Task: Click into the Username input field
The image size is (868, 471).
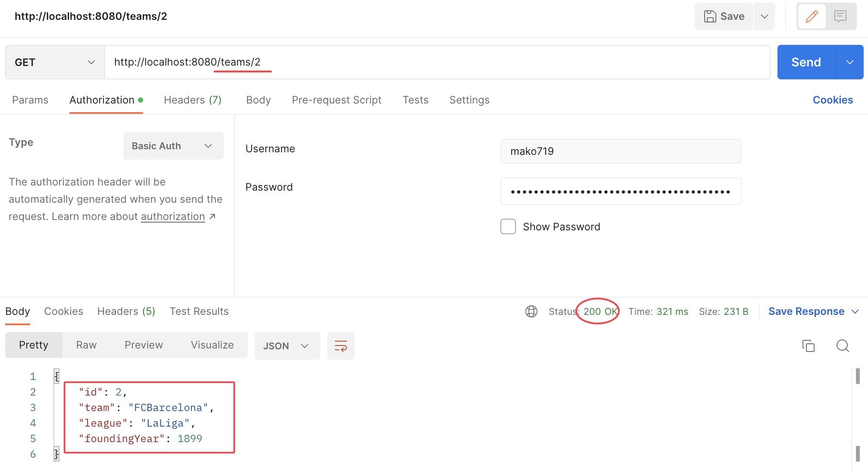Action: point(620,151)
